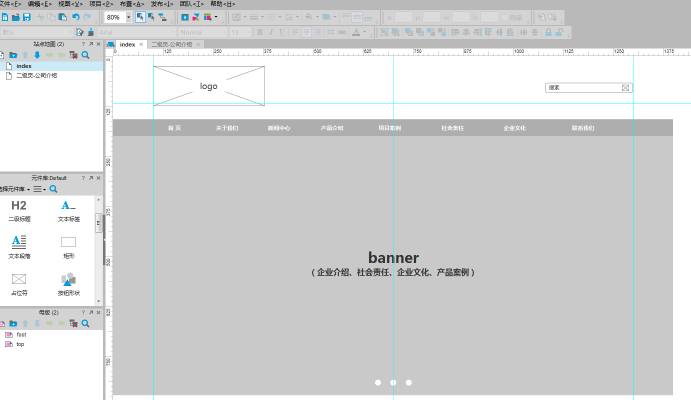Screen dimensions: 691x400
Task: Click the Group widgets icon
Action: [x=384, y=32]
